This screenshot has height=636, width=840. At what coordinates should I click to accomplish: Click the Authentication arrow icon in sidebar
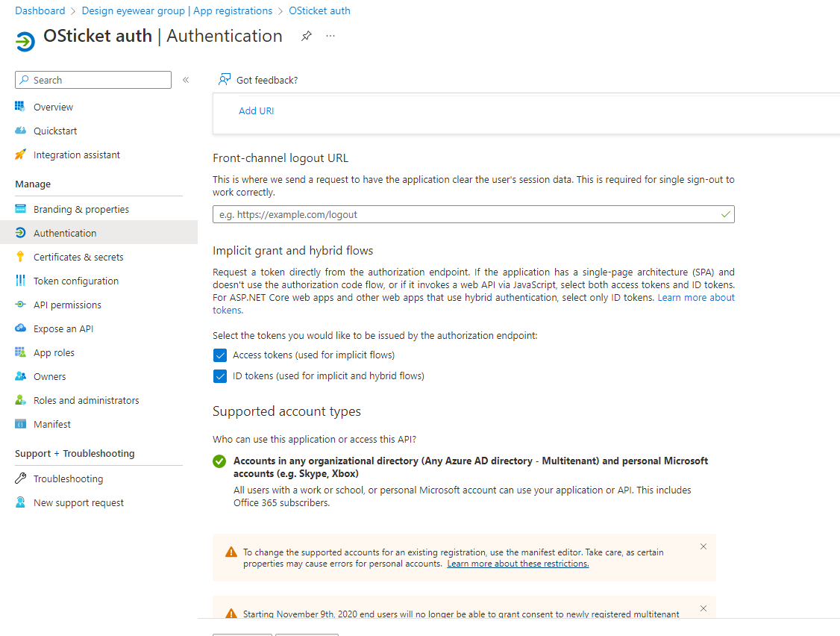(20, 233)
